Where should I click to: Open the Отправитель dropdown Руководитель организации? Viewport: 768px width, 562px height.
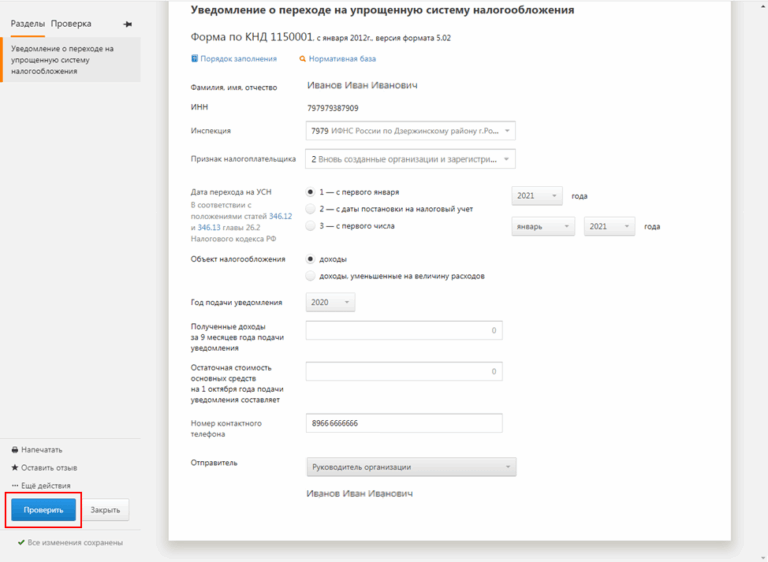411,467
